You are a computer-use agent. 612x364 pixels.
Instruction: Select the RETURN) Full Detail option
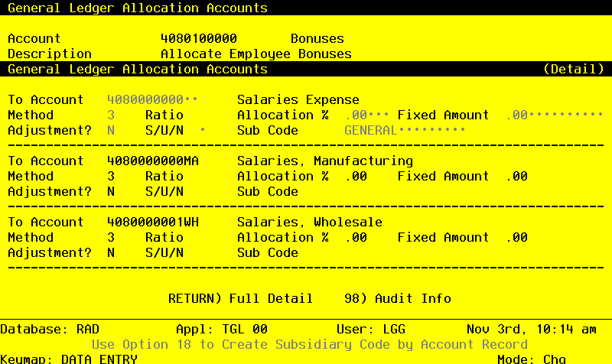pos(240,298)
